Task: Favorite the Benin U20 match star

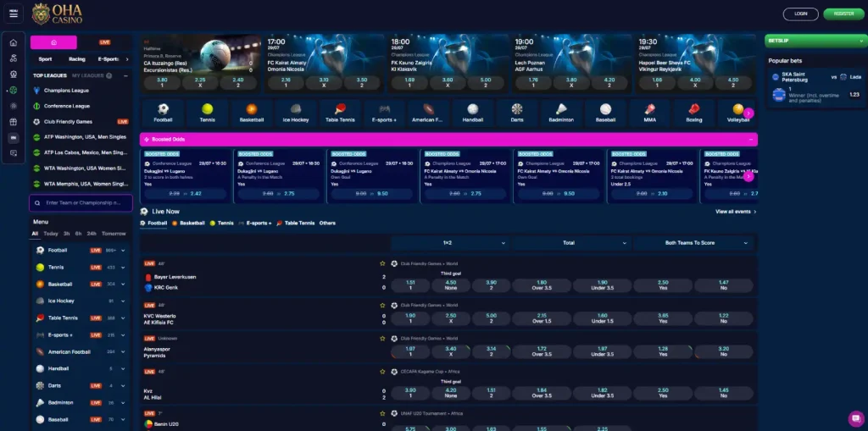Action: 382,413
